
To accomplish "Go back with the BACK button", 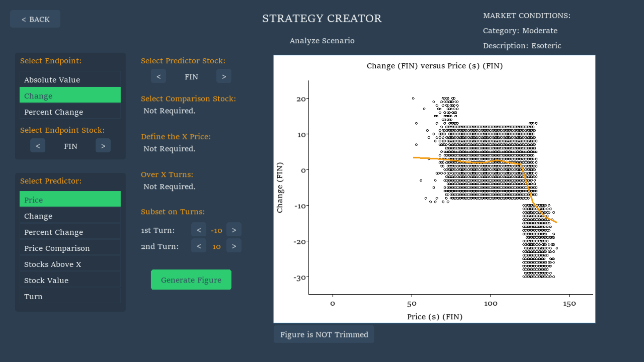I will point(35,19).
